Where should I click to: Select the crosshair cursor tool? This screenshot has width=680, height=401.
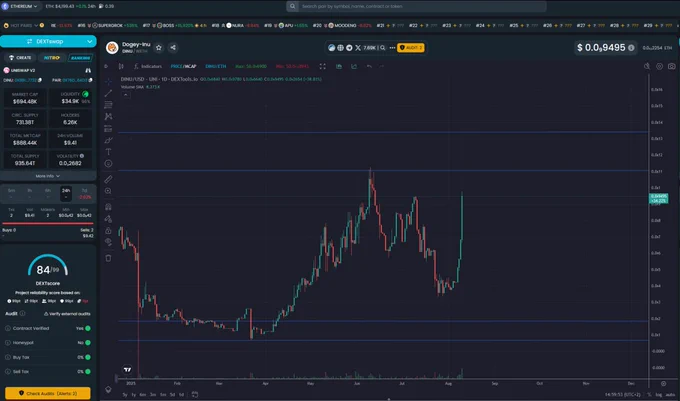pyautogui.click(x=108, y=82)
